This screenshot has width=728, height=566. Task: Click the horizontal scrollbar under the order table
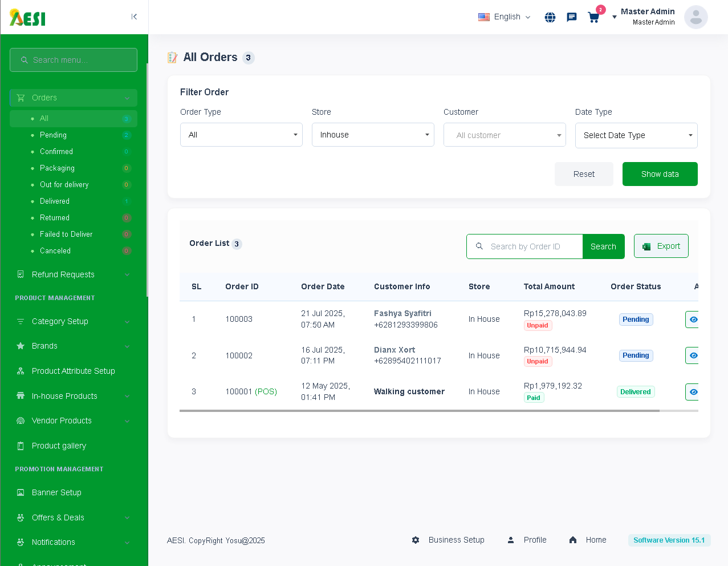pos(419,411)
